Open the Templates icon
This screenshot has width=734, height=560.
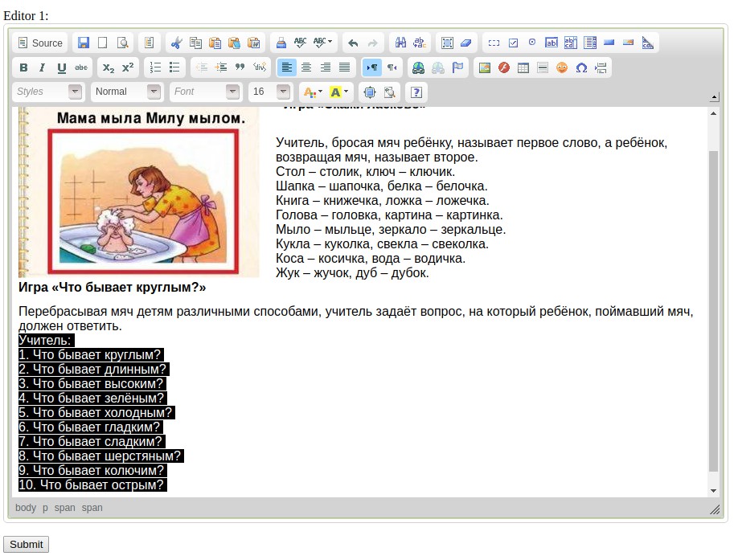tap(150, 43)
